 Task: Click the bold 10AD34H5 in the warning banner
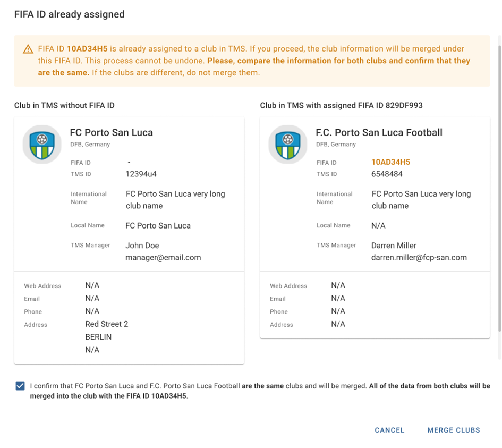(x=87, y=49)
